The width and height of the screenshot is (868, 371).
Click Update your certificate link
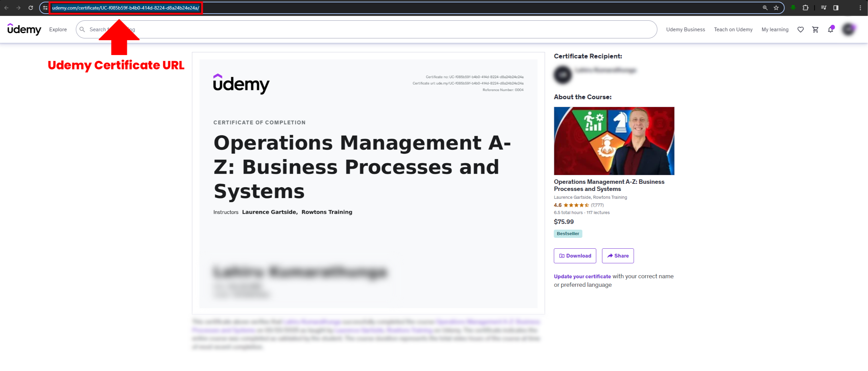click(x=582, y=277)
